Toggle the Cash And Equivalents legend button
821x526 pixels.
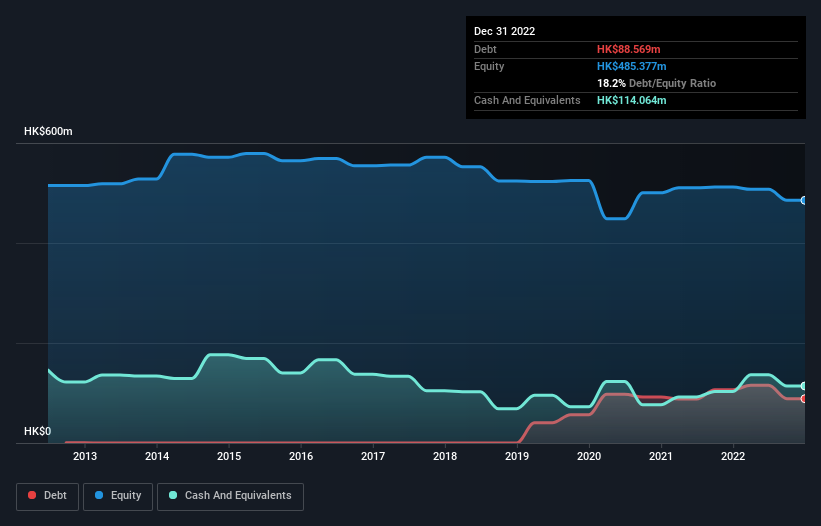230,496
